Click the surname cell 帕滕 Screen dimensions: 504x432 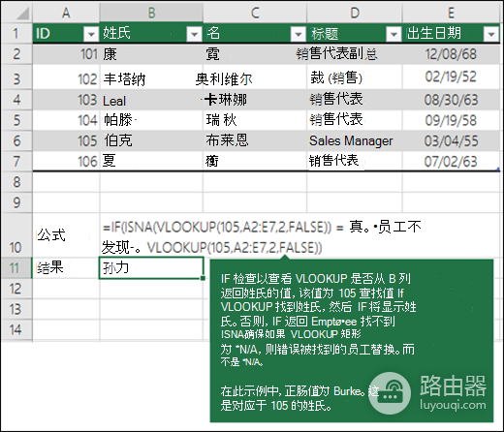point(151,120)
